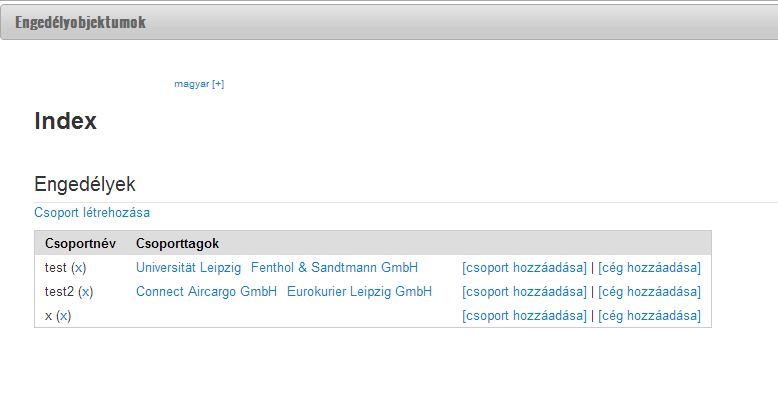Click [cég hozzáadása] in the x row
This screenshot has height=418, width=778.
pos(649,315)
